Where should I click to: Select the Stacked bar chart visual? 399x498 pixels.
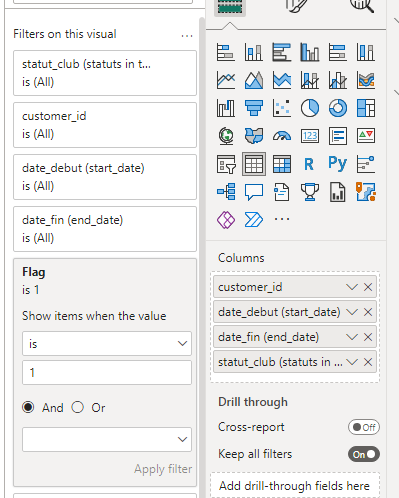pyautogui.click(x=226, y=52)
